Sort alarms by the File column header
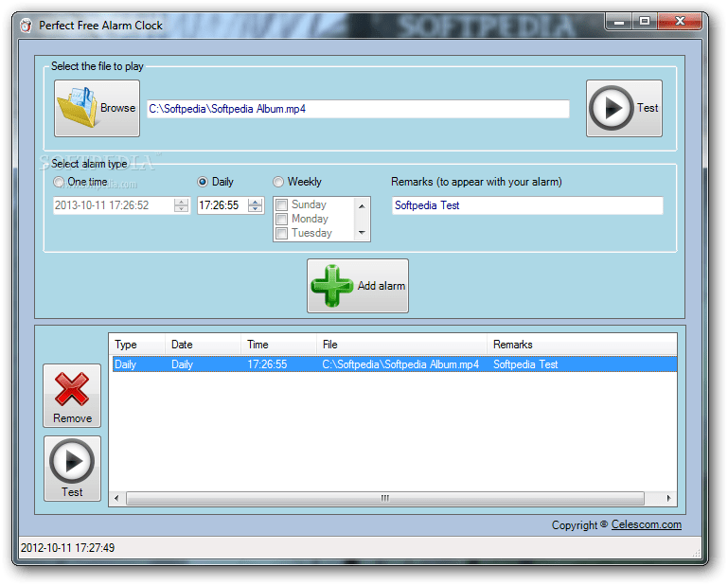Image resolution: width=728 pixels, height=585 pixels. point(402,345)
